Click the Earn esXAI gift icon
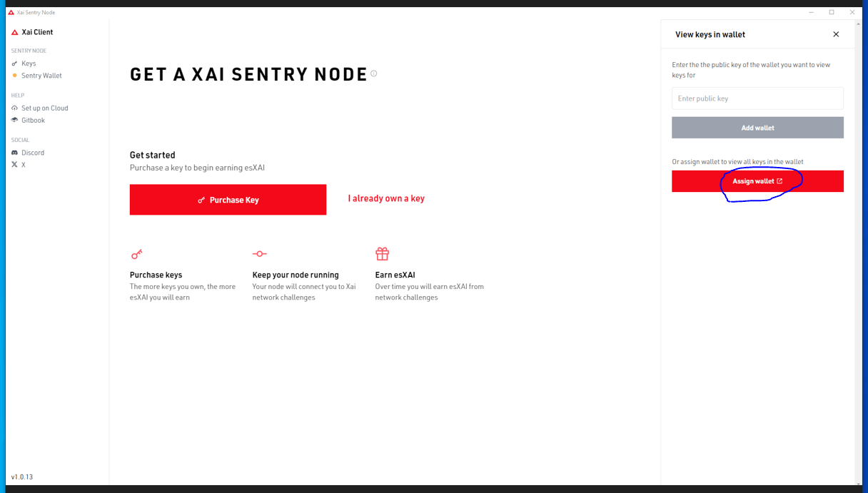 coord(382,254)
